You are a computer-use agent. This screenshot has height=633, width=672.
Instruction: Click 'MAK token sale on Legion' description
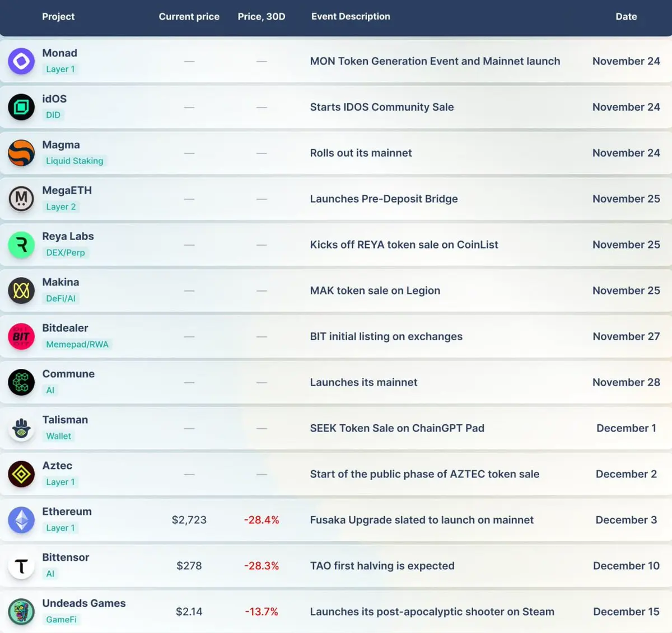[x=375, y=290]
